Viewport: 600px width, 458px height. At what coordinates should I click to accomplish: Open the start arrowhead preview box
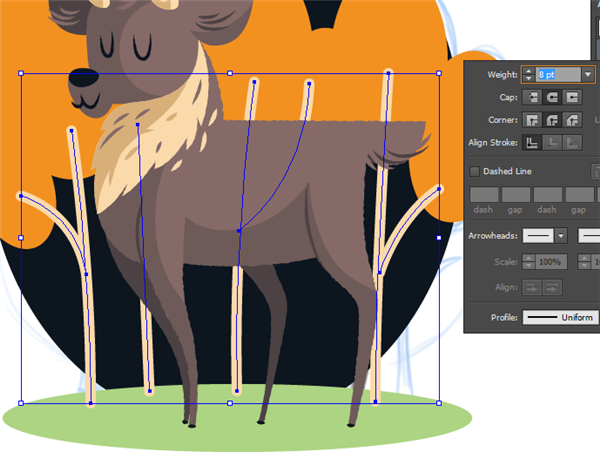point(538,236)
